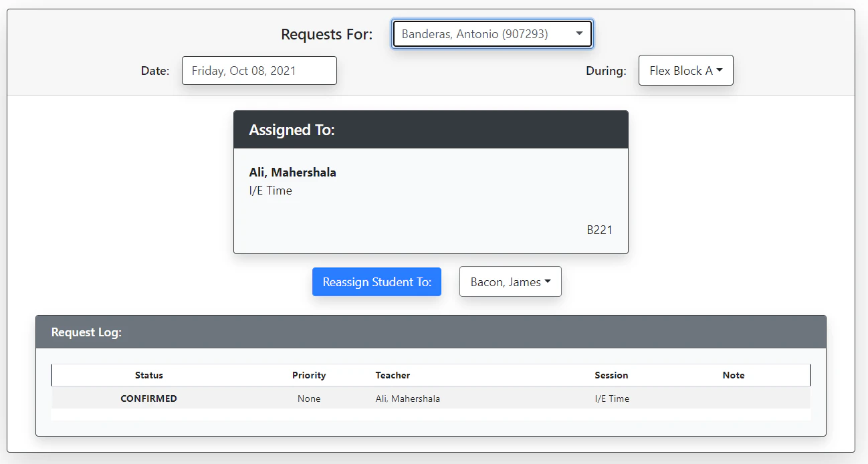
Task: Click the Teacher column header
Action: (393, 375)
